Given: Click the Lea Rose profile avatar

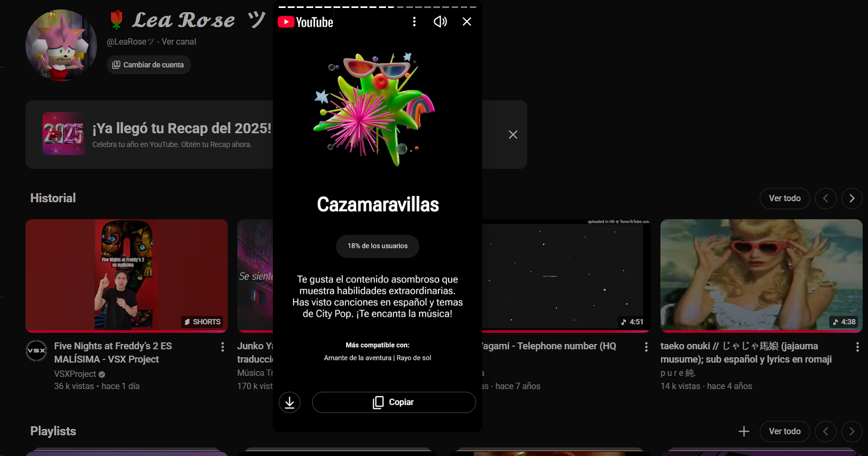Looking at the screenshot, I should [61, 46].
